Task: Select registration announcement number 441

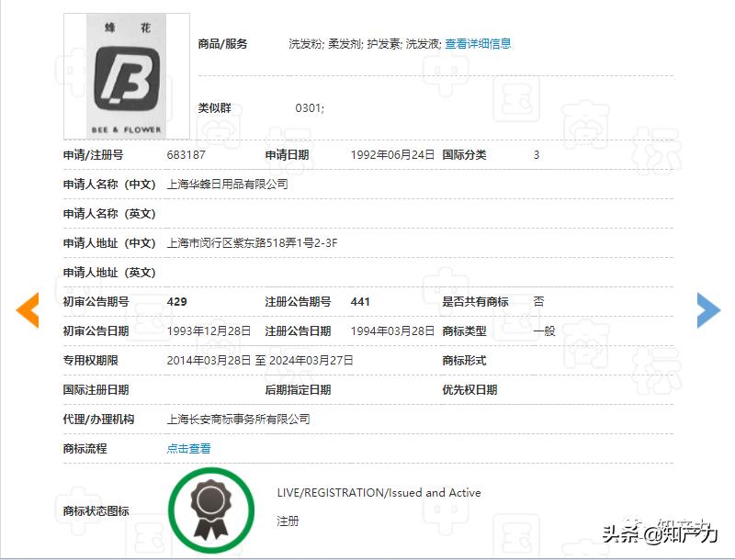Action: click(360, 301)
